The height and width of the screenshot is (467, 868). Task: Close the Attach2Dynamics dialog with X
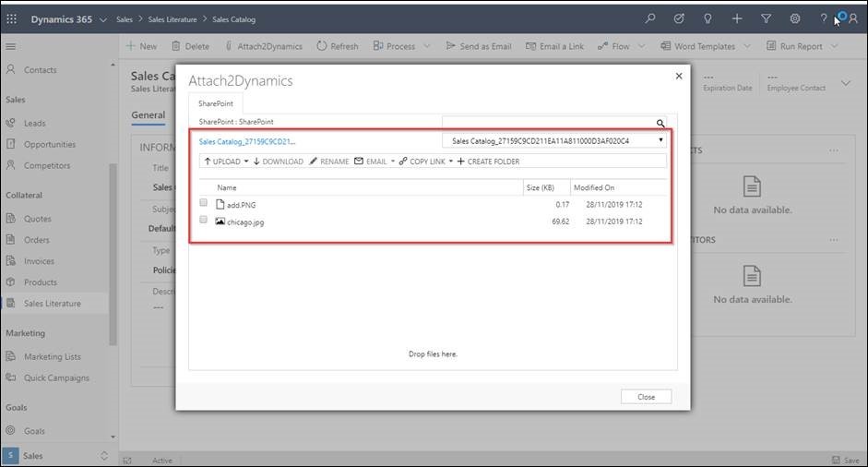click(679, 76)
